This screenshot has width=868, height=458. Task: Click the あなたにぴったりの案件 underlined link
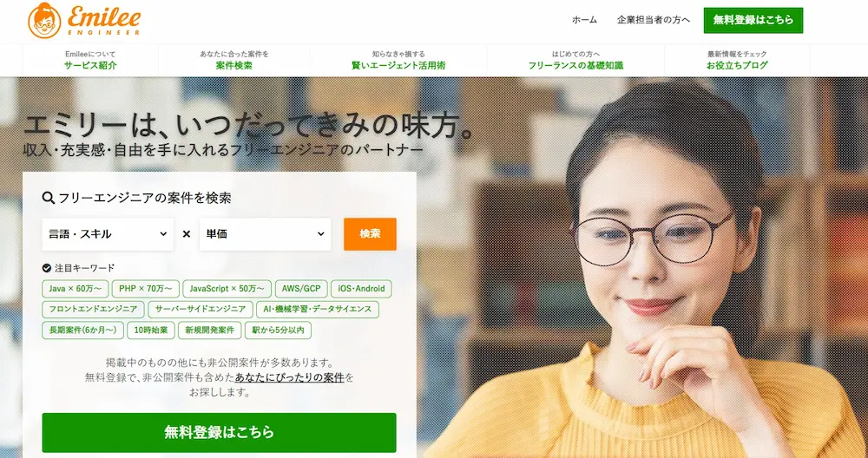click(290, 378)
